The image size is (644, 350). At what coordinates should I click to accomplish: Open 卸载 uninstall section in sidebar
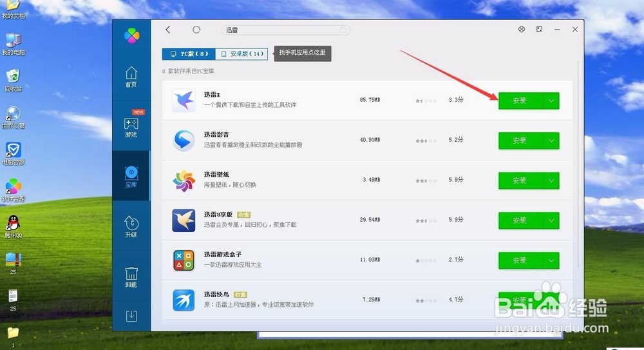point(131,277)
